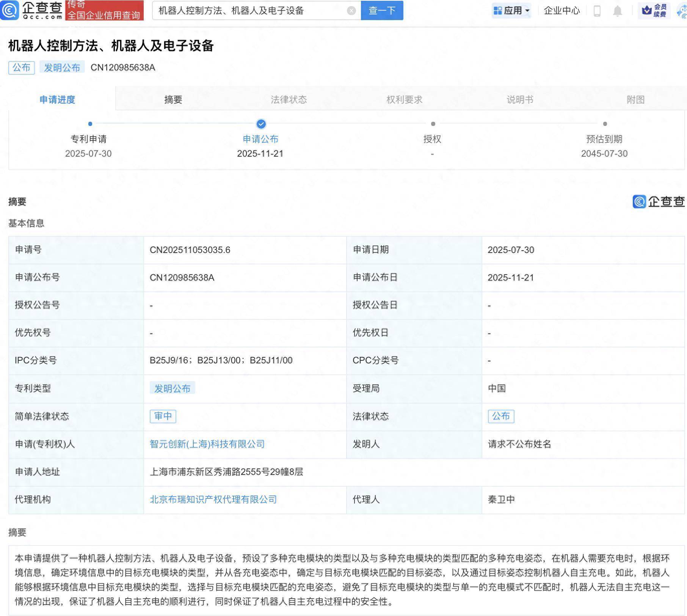Click the 申请公布 timeline checkpoint marker
Screen dimensions: 687x616
point(261,124)
